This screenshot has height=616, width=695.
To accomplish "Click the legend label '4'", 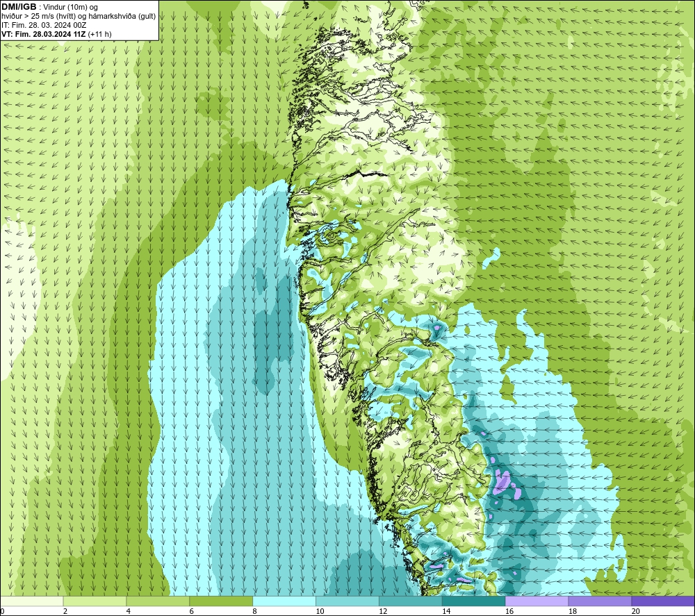I will coord(128,612).
